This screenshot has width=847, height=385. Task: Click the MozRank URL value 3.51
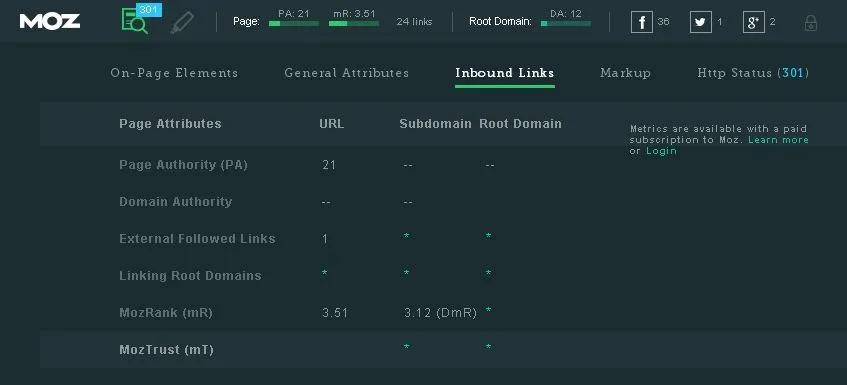click(x=335, y=313)
